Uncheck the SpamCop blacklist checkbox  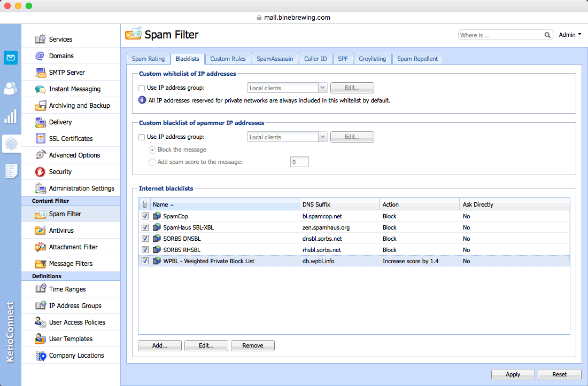(x=145, y=216)
